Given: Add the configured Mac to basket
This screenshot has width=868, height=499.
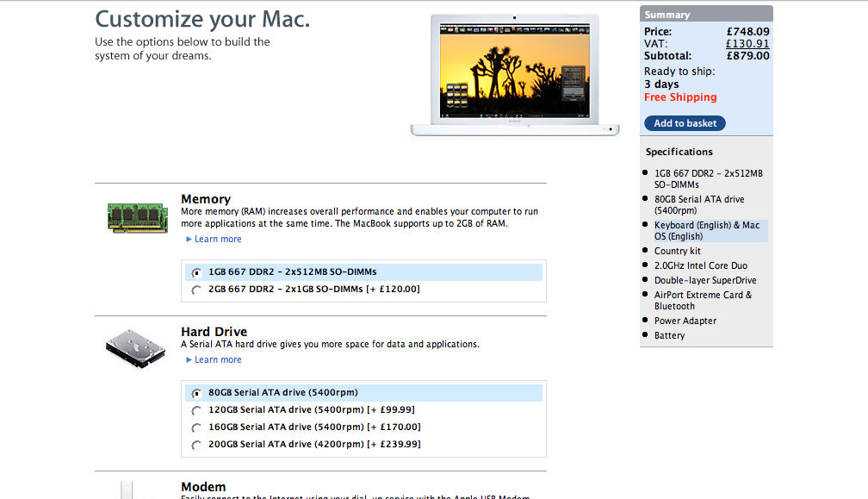Looking at the screenshot, I should click(x=685, y=123).
